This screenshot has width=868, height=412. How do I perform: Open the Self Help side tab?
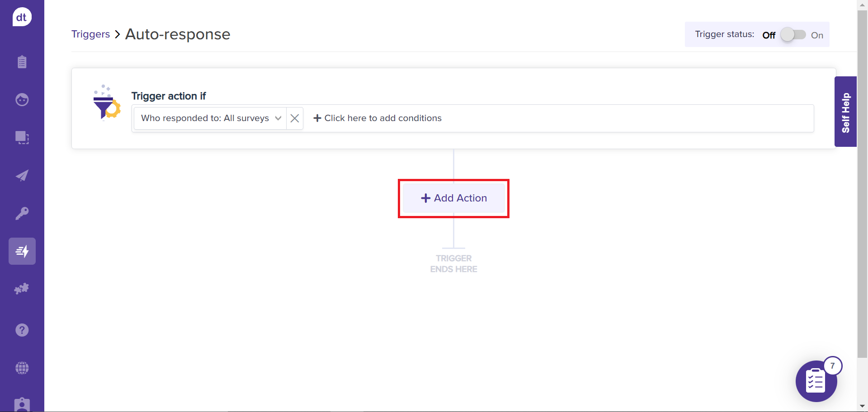(845, 112)
